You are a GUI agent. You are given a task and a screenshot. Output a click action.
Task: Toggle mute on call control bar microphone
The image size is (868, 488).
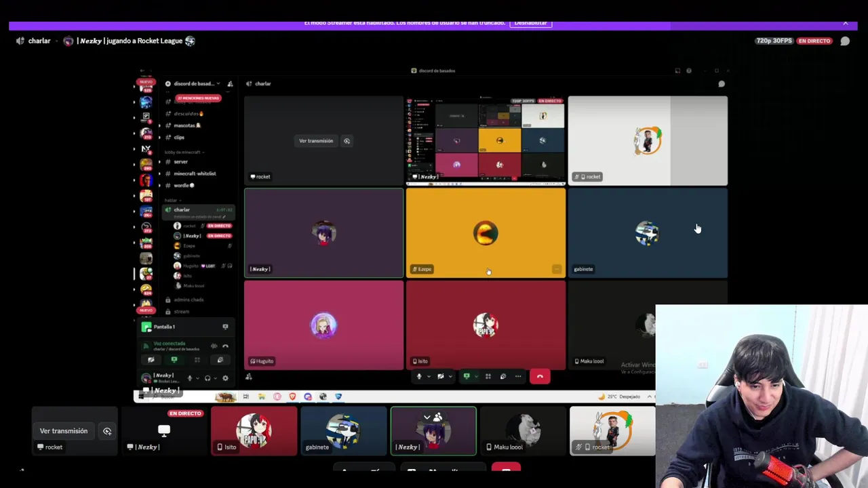point(420,376)
